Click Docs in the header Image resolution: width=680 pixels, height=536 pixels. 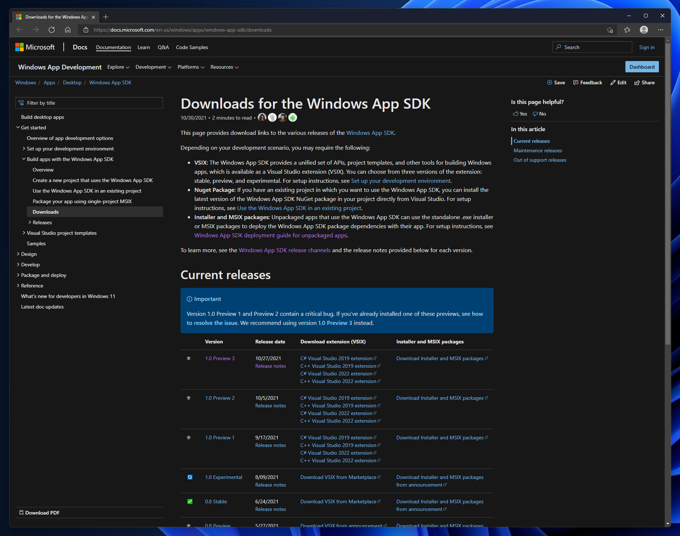point(80,47)
